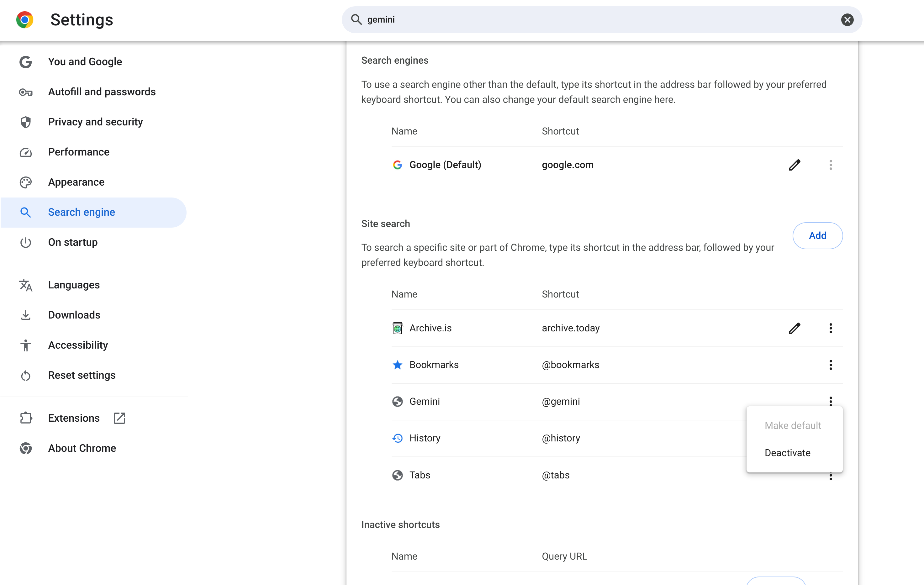Screen dimensions: 924x585
Task: Open Extensions external link icon
Action: coord(119,418)
